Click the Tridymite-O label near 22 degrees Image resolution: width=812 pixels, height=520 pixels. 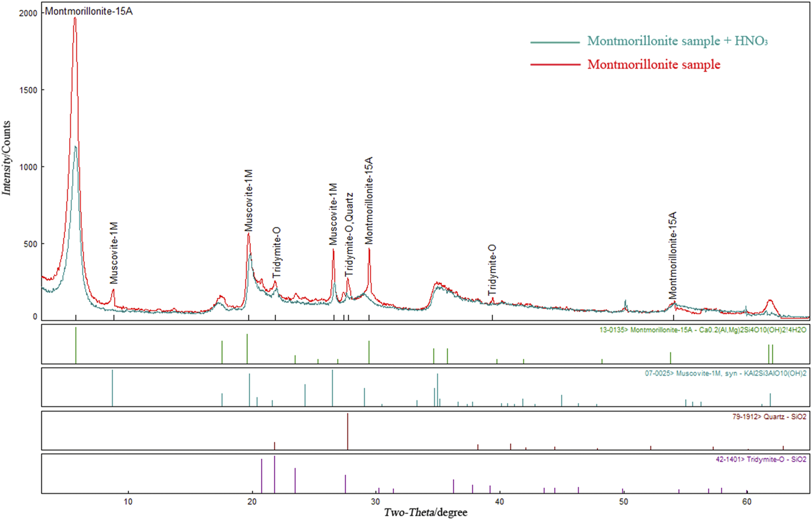[276, 253]
